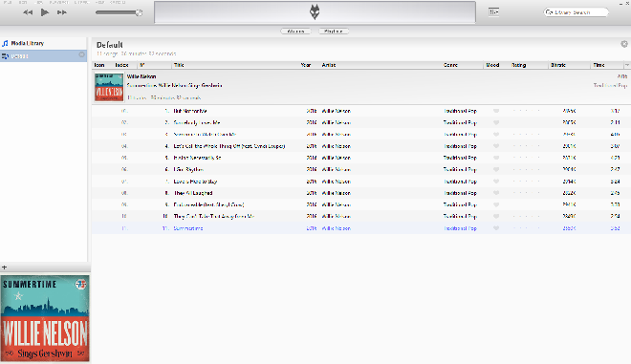This screenshot has height=364, width=631.
Task: Set rating for But Not for Me
Action: pyautogui.click(x=526, y=111)
